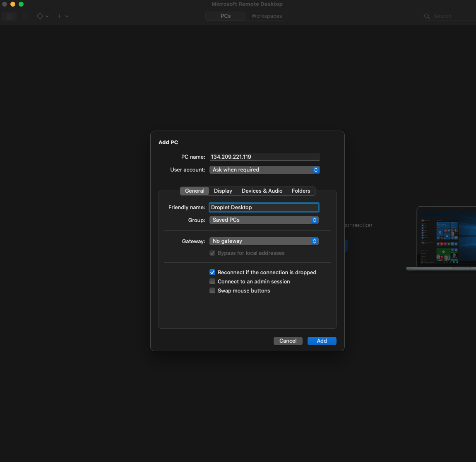Expand the Group Saved PCs dropdown
This screenshot has height=462, width=476.
[x=264, y=220]
